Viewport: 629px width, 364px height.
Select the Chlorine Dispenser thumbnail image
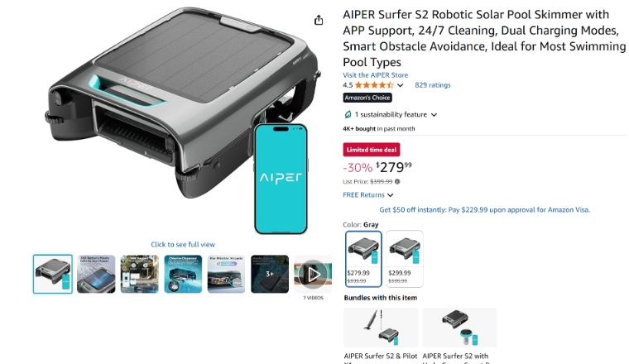tap(183, 274)
